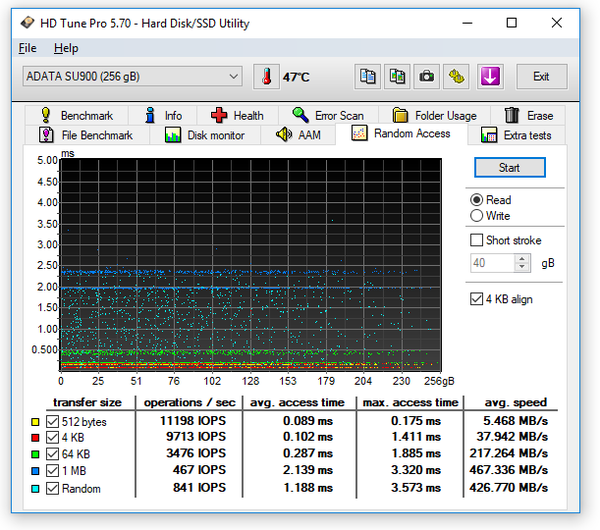Select the Read radio button
Image resolution: width=600 pixels, height=530 pixels.
pos(476,200)
